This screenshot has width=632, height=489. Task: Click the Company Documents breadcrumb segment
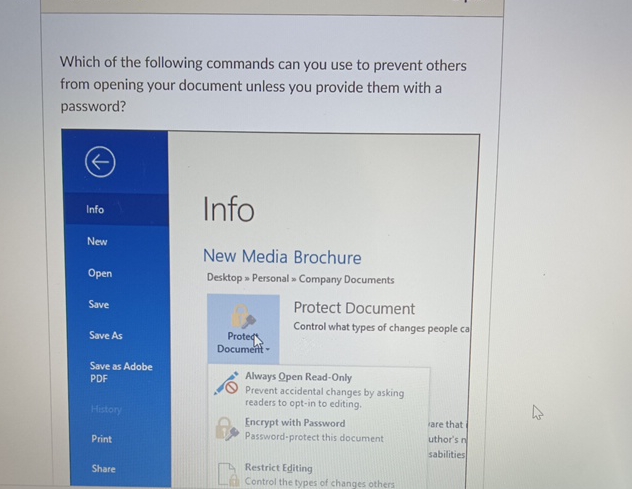[346, 279]
